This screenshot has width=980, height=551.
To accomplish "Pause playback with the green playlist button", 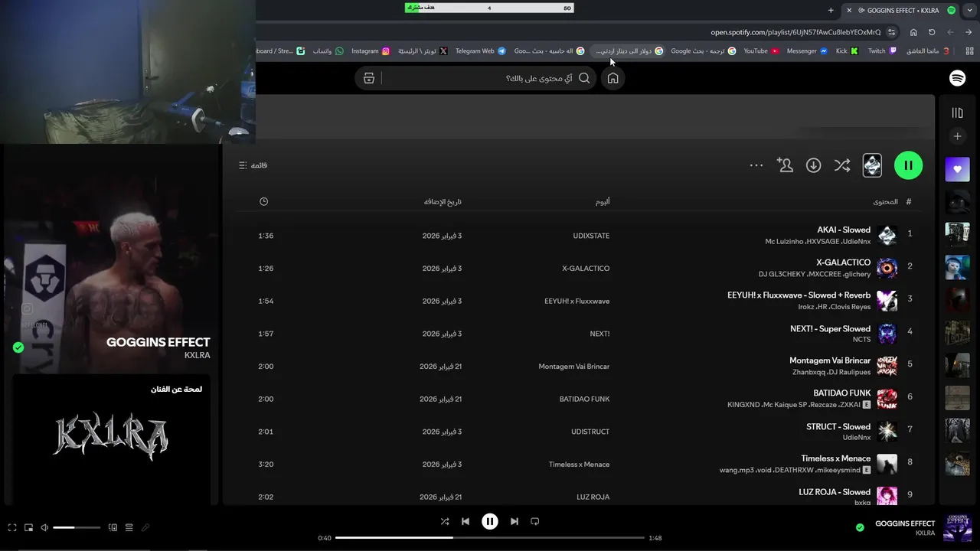I will pos(908,165).
